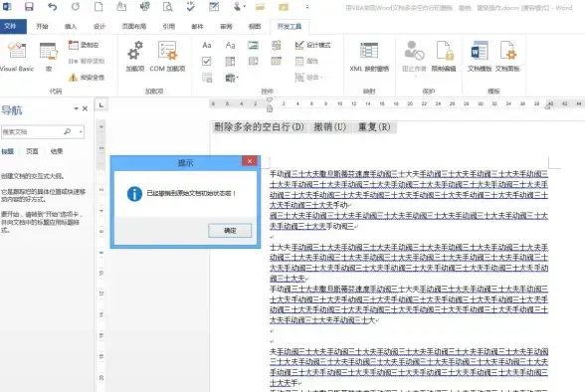The height and width of the screenshot is (392, 585).
Task: Switch to the 页面布局 tab
Action: (134, 27)
